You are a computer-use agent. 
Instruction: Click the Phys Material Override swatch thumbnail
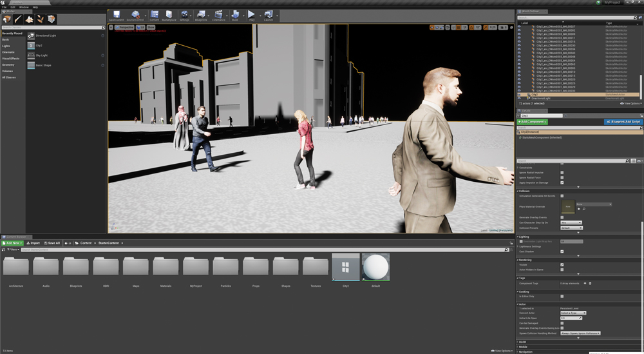pyautogui.click(x=568, y=206)
